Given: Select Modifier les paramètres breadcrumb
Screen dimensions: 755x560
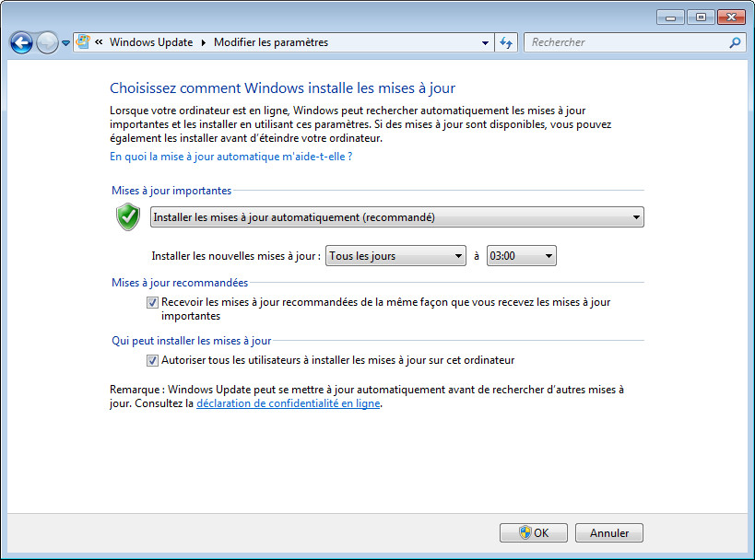Looking at the screenshot, I should click(271, 42).
